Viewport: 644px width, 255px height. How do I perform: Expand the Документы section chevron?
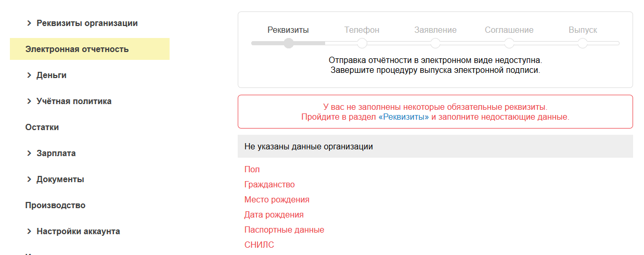tap(29, 179)
